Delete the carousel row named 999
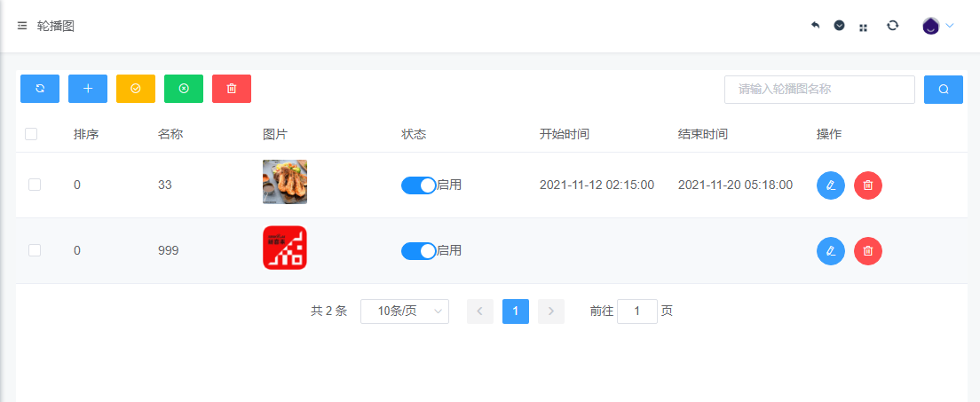Viewport: 980px width, 402px height. pyautogui.click(x=868, y=251)
